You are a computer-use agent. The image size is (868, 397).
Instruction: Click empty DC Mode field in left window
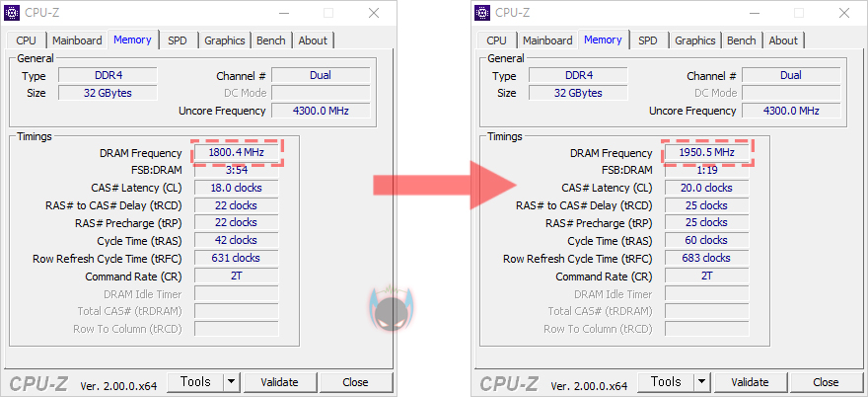point(321,93)
